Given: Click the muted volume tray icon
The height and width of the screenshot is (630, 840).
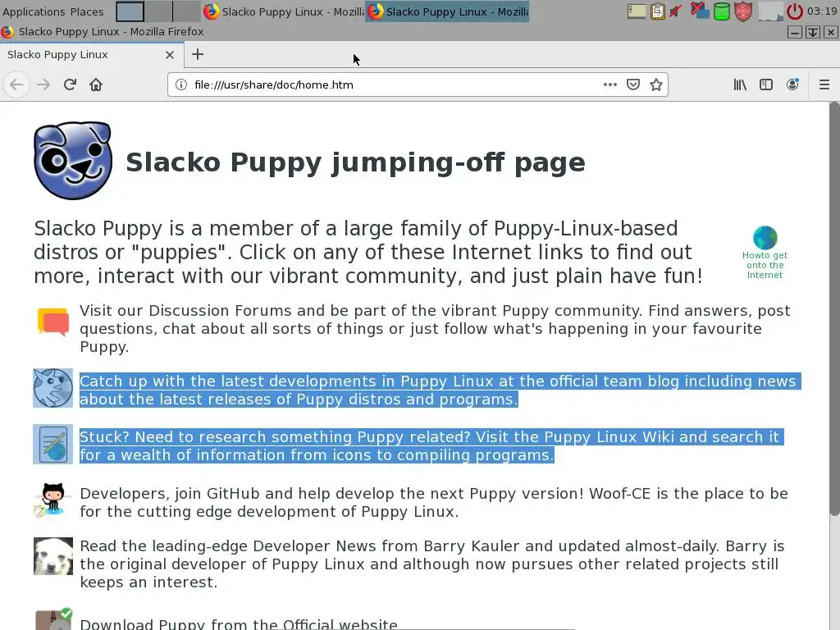Looking at the screenshot, I should click(677, 11).
